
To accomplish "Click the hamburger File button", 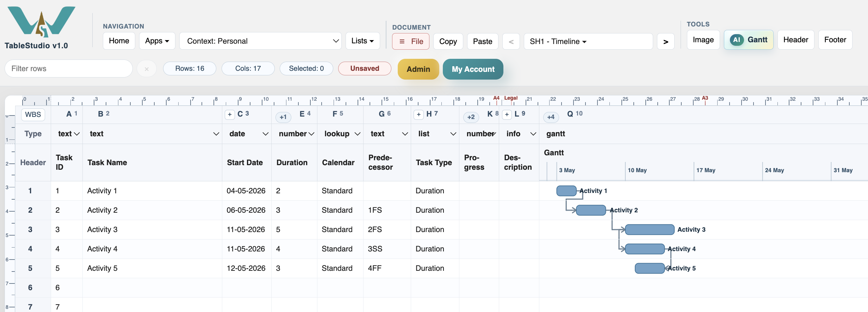I will click(x=411, y=42).
